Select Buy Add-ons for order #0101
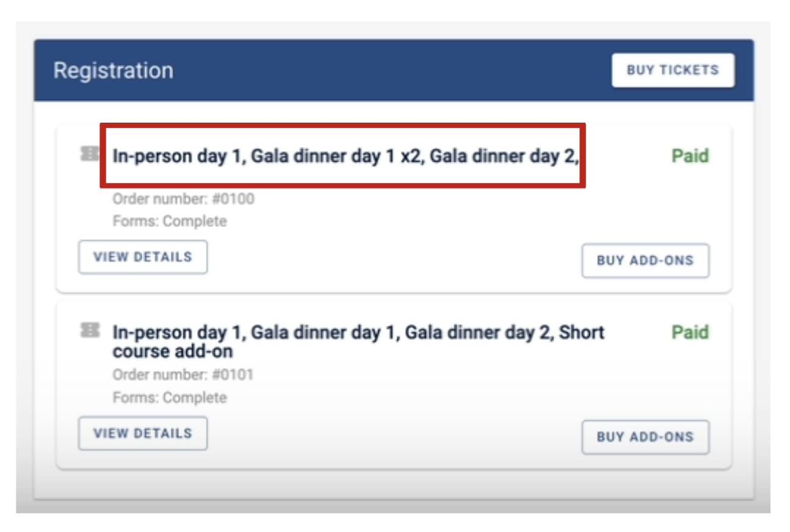 coord(645,437)
